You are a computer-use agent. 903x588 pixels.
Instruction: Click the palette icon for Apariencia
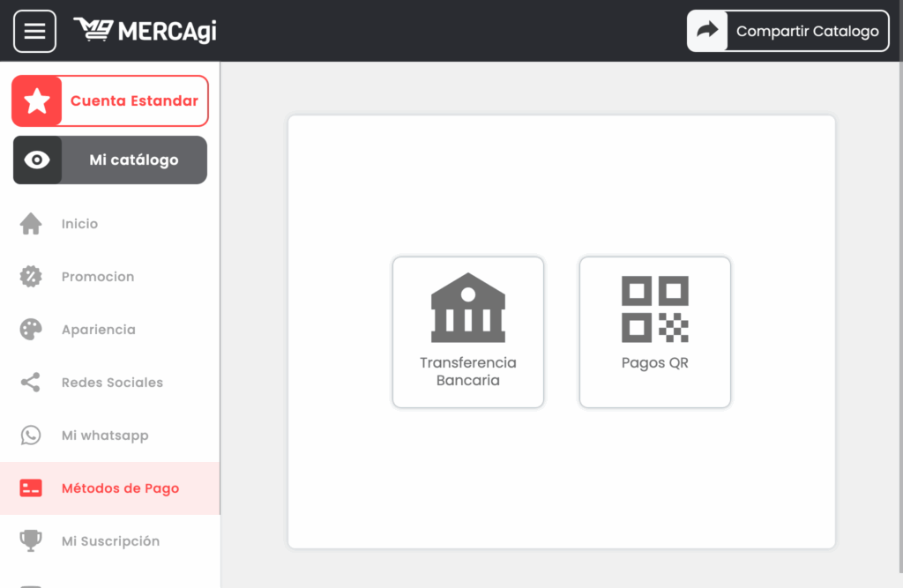coord(31,330)
